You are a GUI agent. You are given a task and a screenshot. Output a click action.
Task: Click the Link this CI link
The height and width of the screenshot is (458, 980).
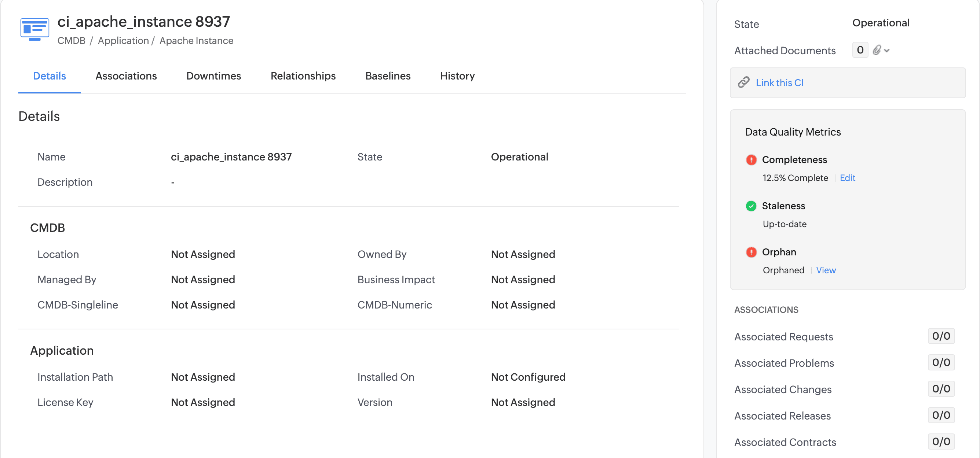tap(779, 82)
